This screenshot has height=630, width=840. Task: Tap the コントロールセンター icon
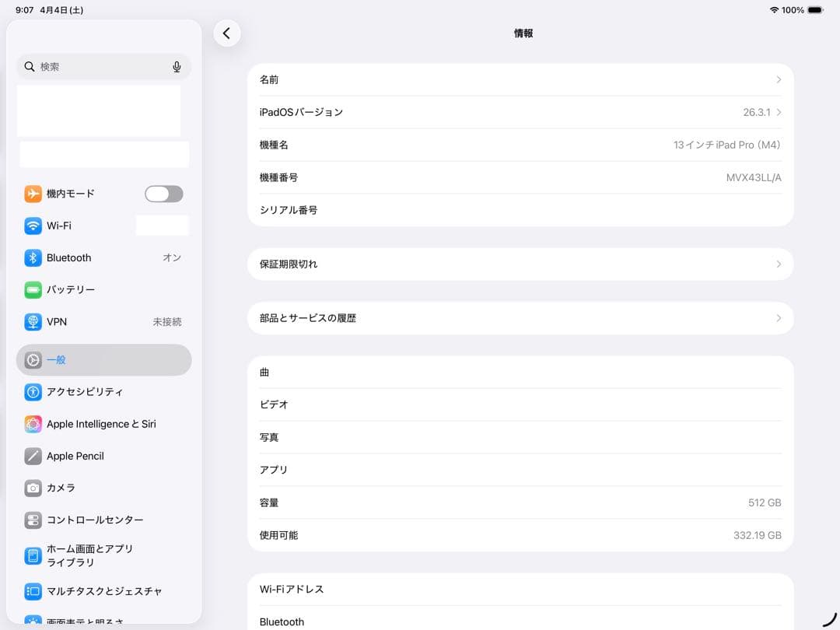click(33, 520)
